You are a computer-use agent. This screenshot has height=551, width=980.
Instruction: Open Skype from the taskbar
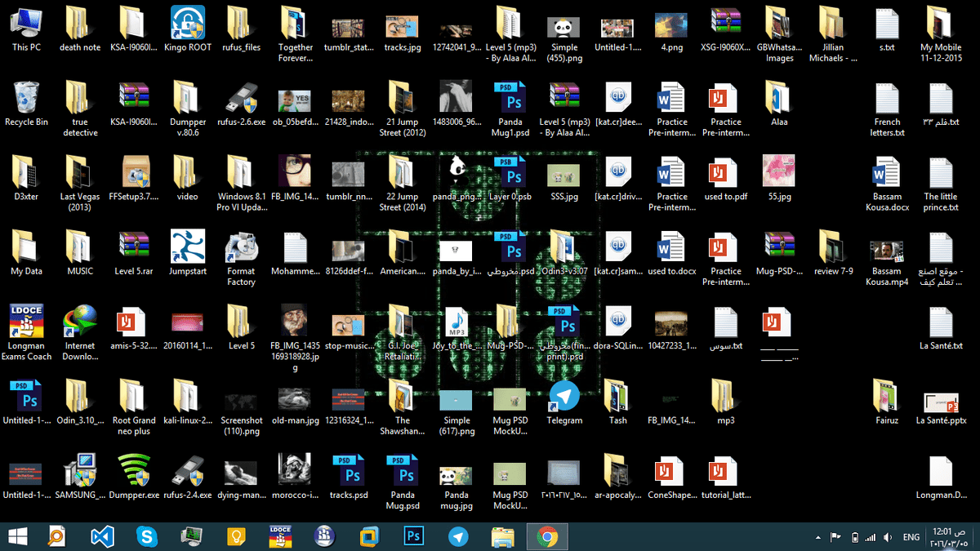point(146,536)
